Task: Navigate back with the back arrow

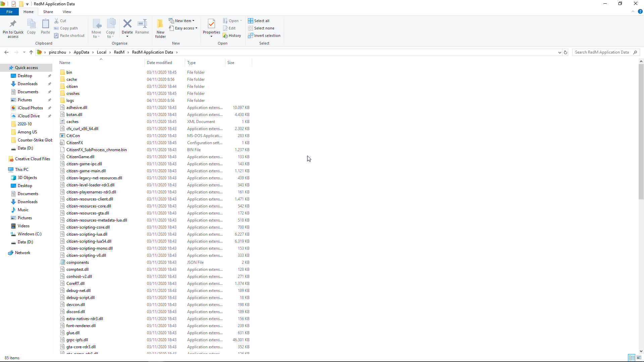Action: [6, 52]
